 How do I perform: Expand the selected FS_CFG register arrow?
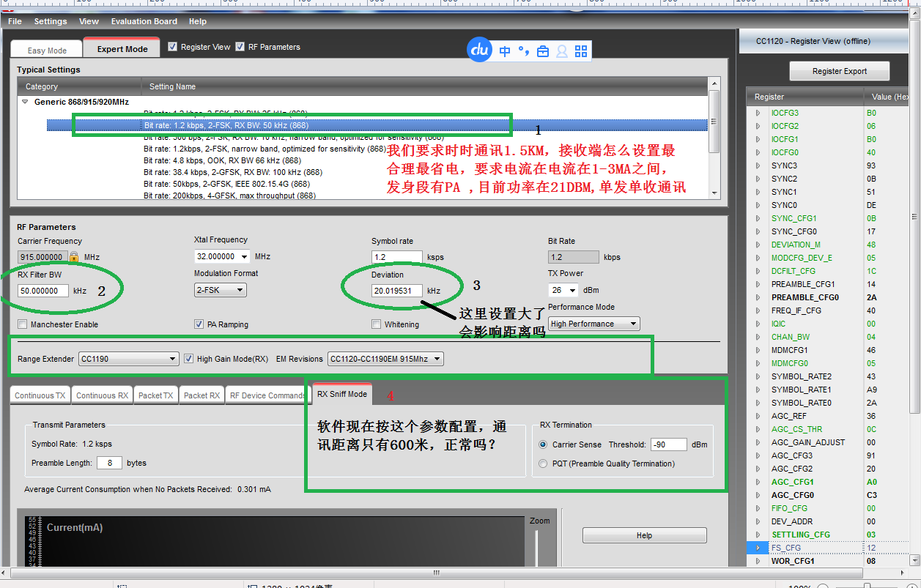(758, 548)
